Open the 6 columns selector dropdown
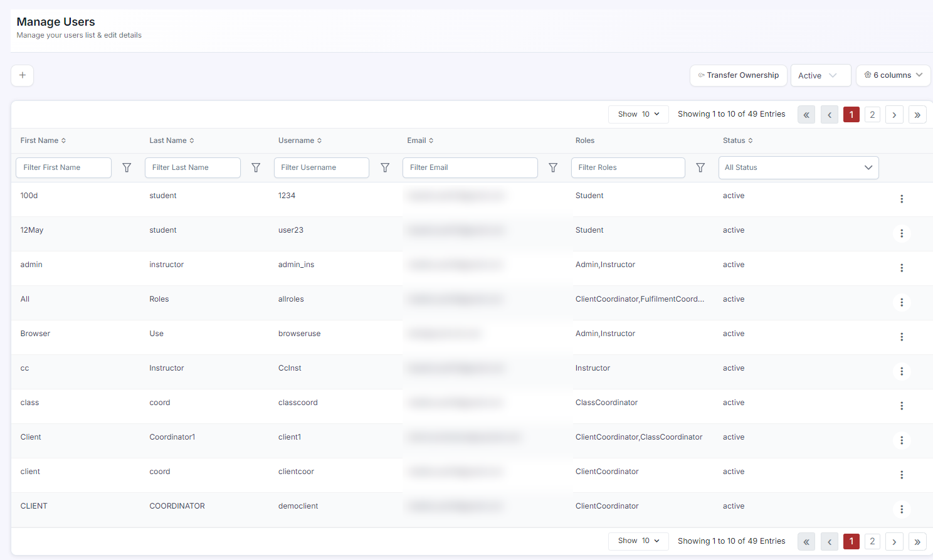This screenshot has height=560, width=933. point(893,75)
